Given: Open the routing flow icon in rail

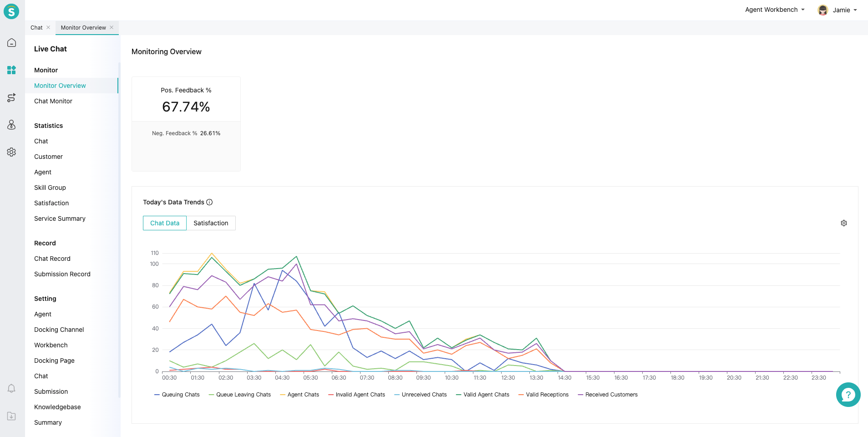Looking at the screenshot, I should point(12,97).
